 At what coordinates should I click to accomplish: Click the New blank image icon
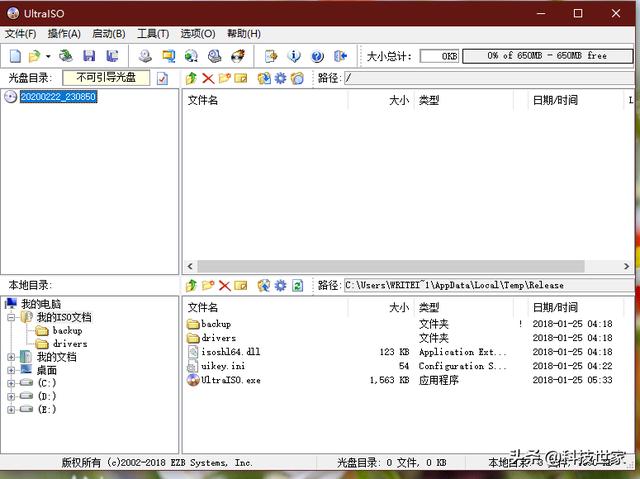pyautogui.click(x=16, y=56)
